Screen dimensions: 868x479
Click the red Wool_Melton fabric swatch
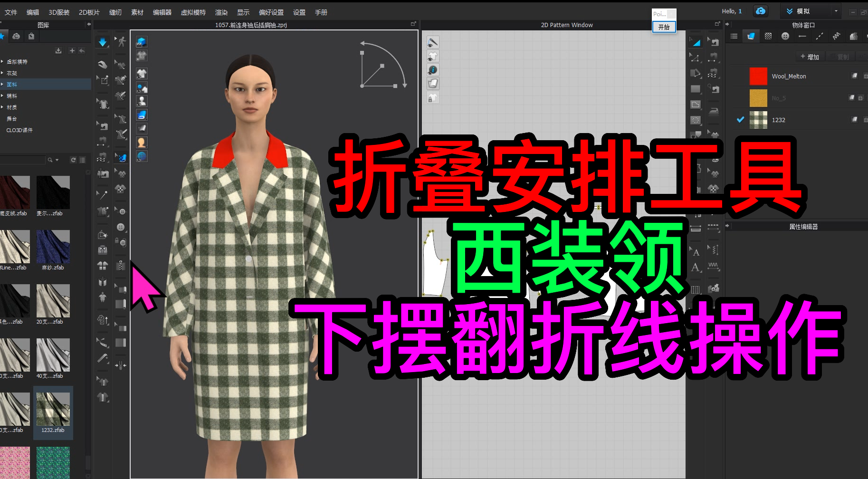758,76
